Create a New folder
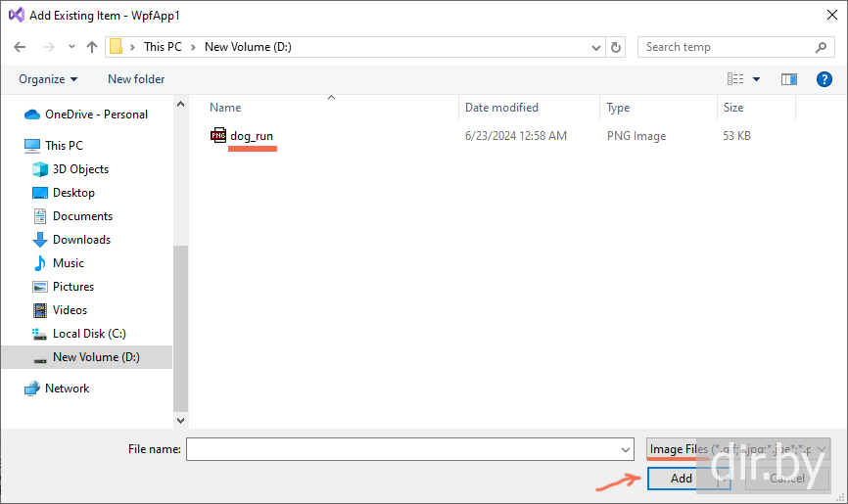 click(x=136, y=79)
